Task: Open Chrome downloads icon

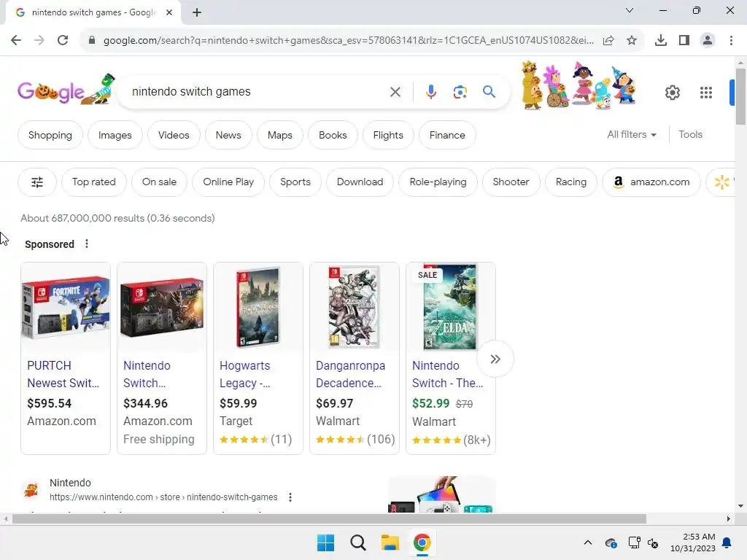Action: (661, 41)
